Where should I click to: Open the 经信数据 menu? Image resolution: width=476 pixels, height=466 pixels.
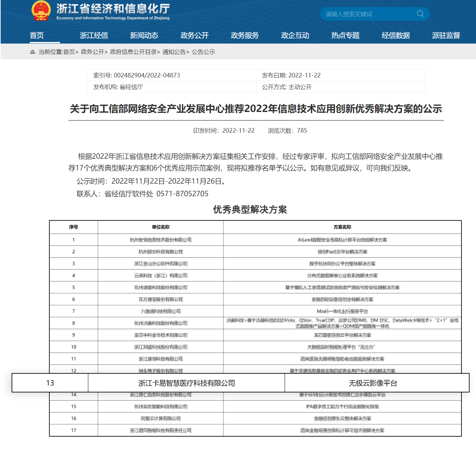(x=396, y=35)
